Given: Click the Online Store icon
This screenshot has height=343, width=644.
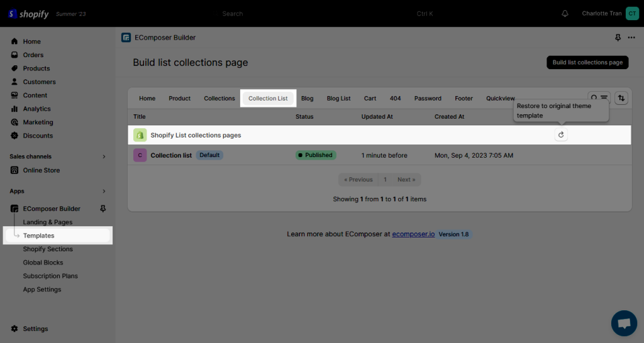Looking at the screenshot, I should (x=14, y=170).
